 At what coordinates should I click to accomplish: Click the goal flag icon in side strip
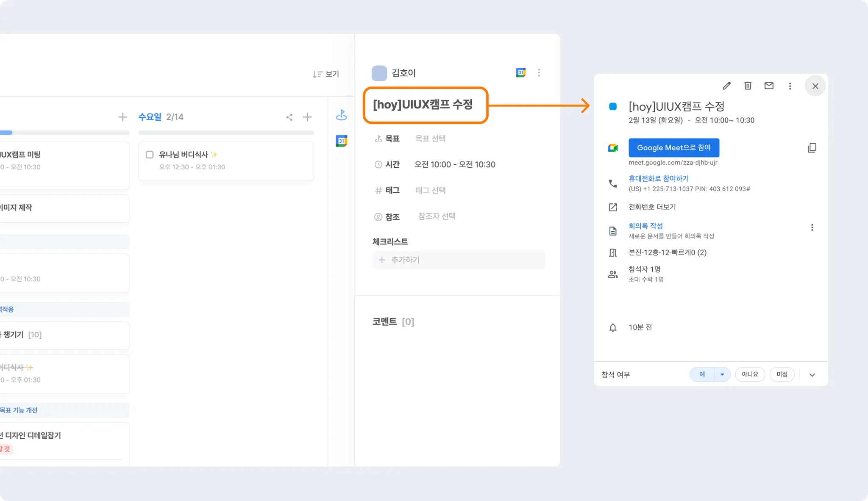(x=341, y=115)
